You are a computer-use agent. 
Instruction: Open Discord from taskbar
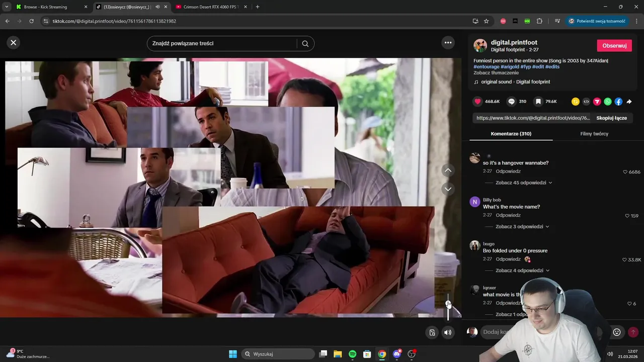click(x=397, y=354)
